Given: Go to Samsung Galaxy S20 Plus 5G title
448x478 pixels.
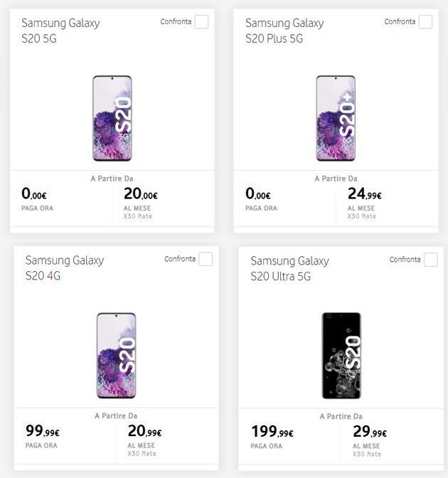Looking at the screenshot, I should pos(284,31).
